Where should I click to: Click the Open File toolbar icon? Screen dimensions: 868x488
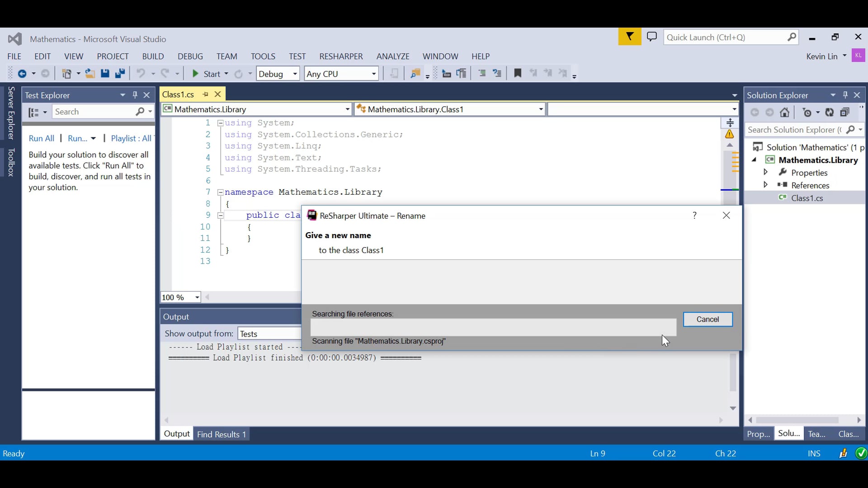(90, 74)
